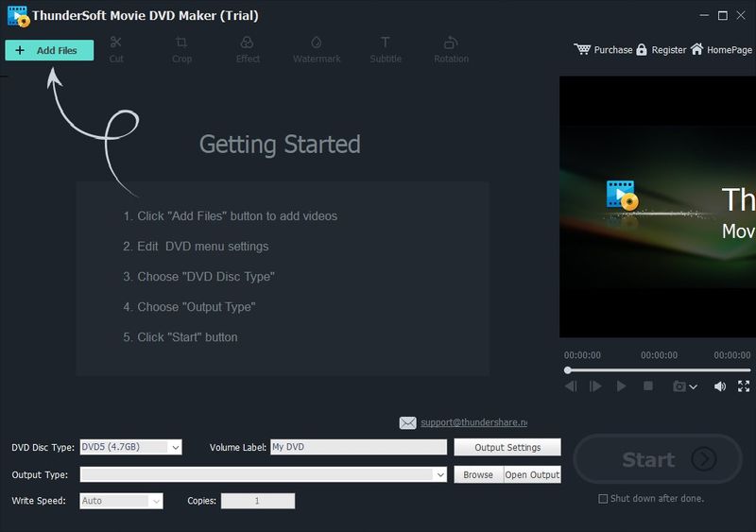Stop the video playback
This screenshot has width=756, height=532.
pos(648,386)
